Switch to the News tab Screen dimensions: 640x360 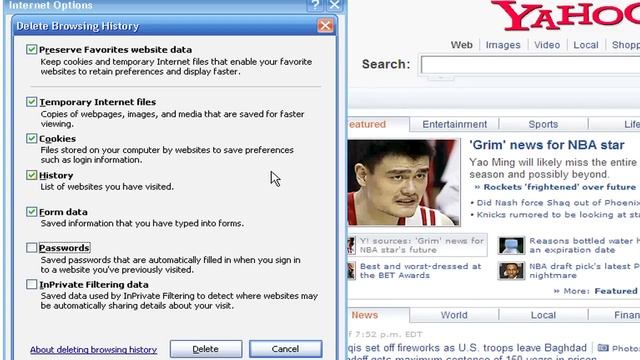click(378, 315)
